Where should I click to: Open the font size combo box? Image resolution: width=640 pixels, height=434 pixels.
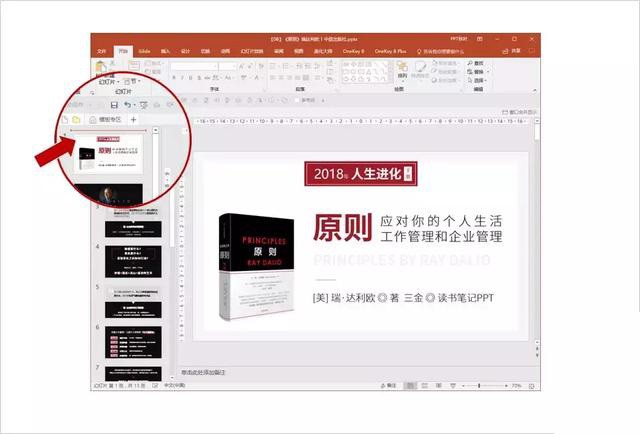(x=227, y=66)
